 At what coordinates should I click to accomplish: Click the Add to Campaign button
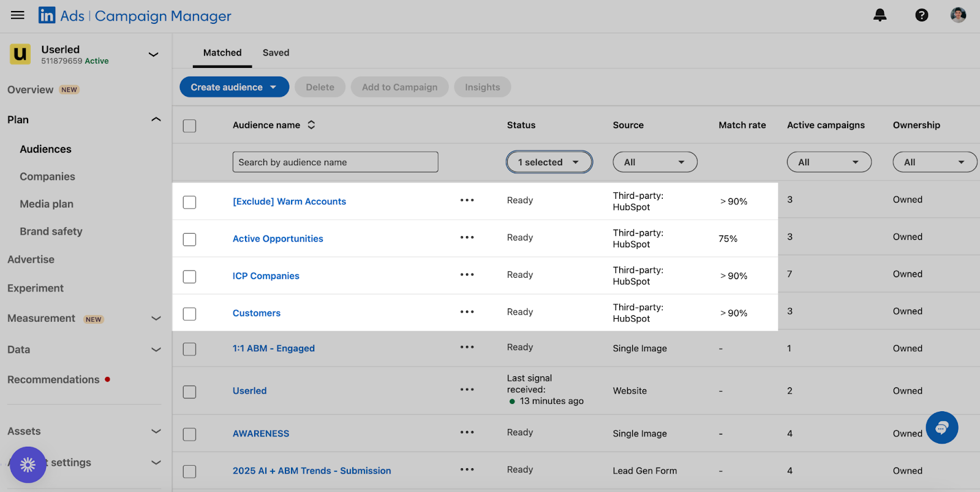click(x=400, y=87)
